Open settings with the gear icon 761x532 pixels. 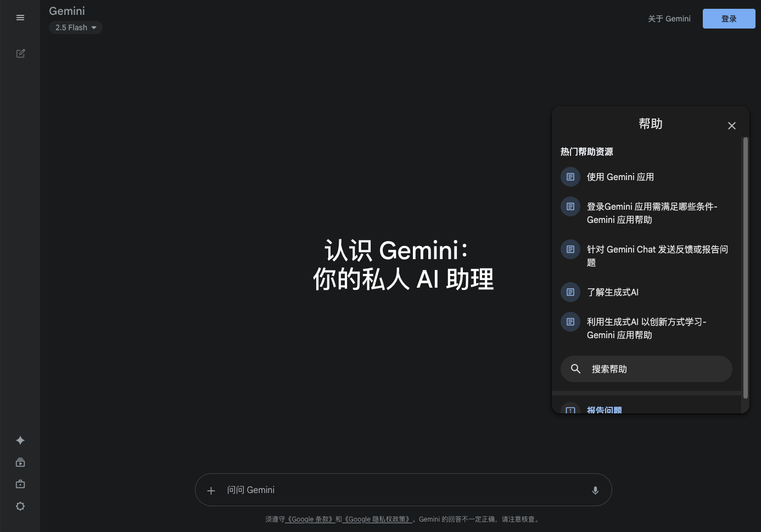(20, 506)
